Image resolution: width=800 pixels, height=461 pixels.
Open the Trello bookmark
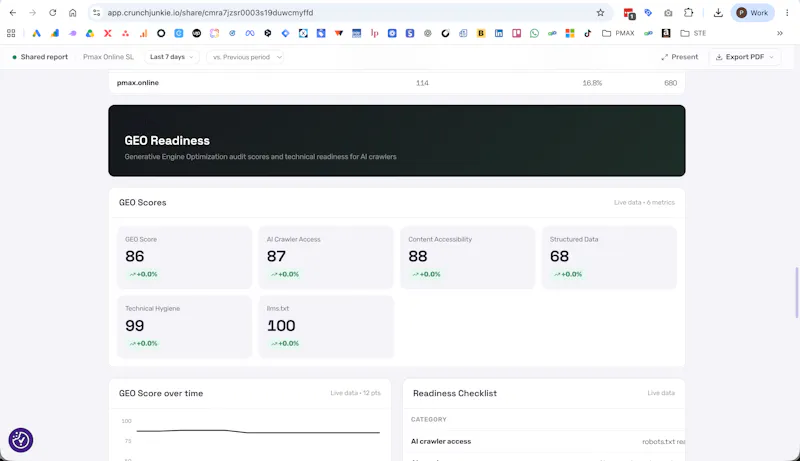[x=516, y=33]
